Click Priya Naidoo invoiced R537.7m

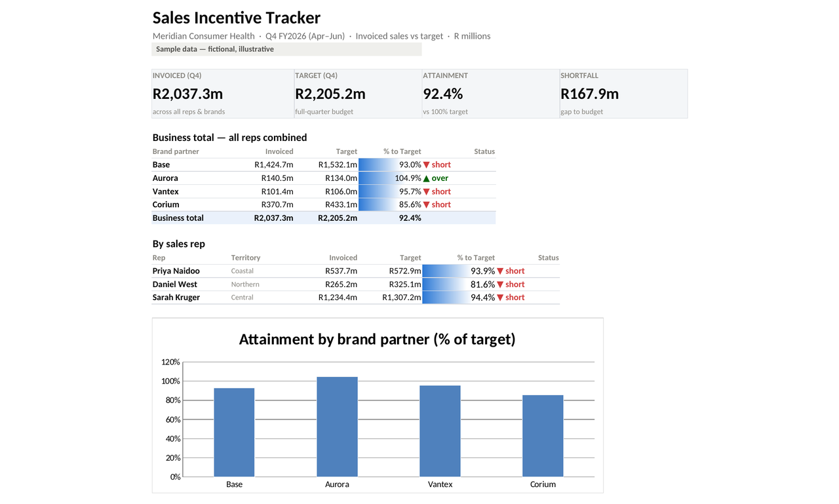pyautogui.click(x=341, y=271)
